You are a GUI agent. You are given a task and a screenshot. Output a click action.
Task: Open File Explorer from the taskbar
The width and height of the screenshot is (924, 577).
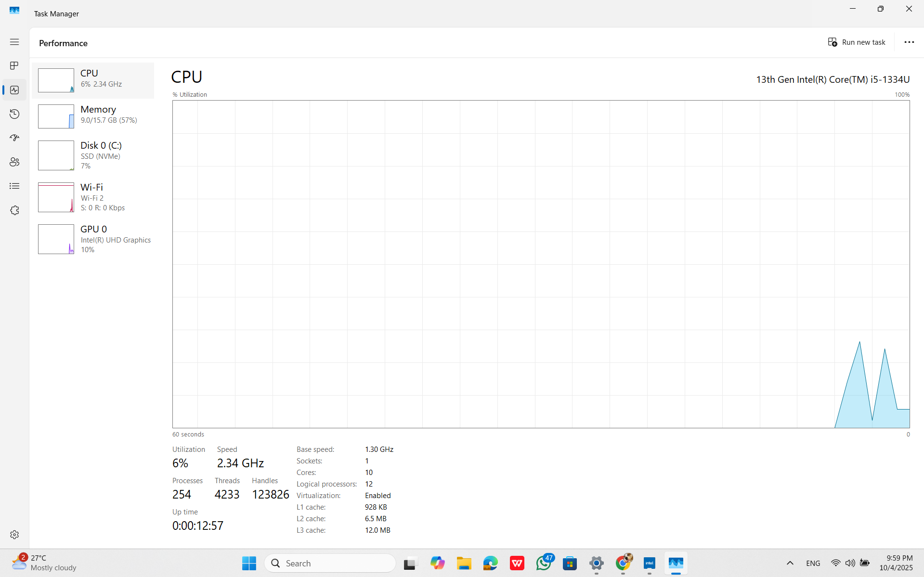point(464,563)
